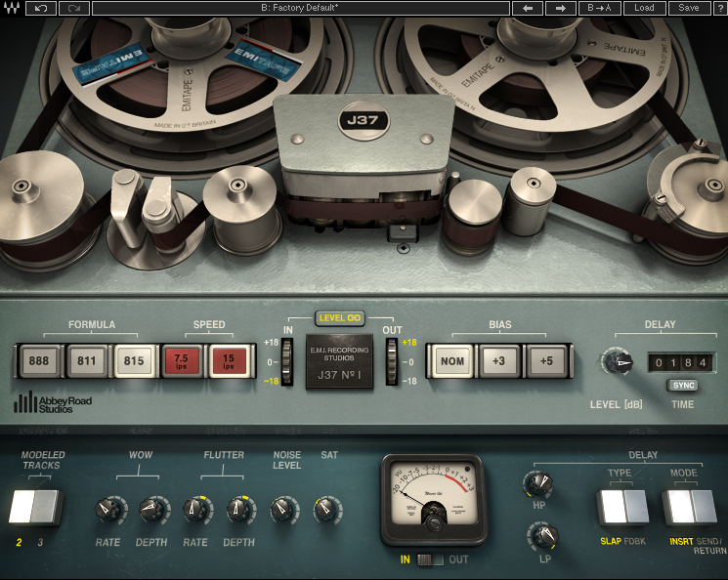Select the 888 tape formula button
The width and height of the screenshot is (728, 580).
pyautogui.click(x=39, y=360)
